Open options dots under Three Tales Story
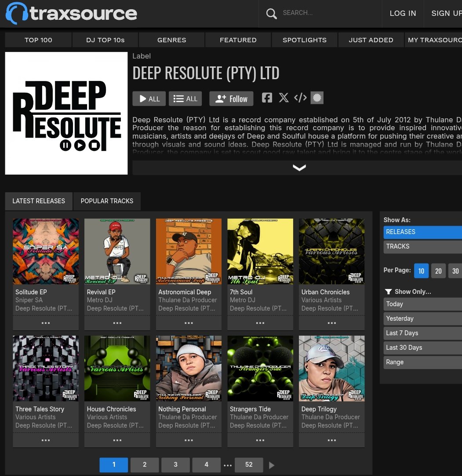Screen dimensions: 462x476 [x=46, y=440]
